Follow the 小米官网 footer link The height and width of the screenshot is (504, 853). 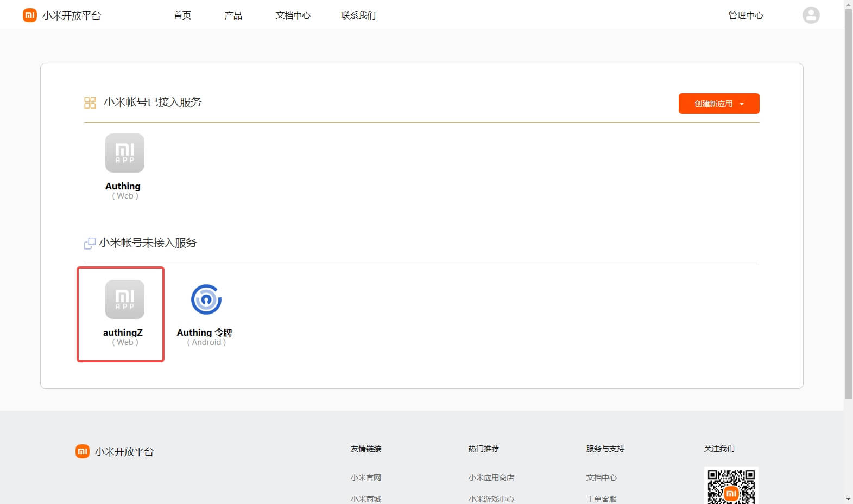pos(365,477)
